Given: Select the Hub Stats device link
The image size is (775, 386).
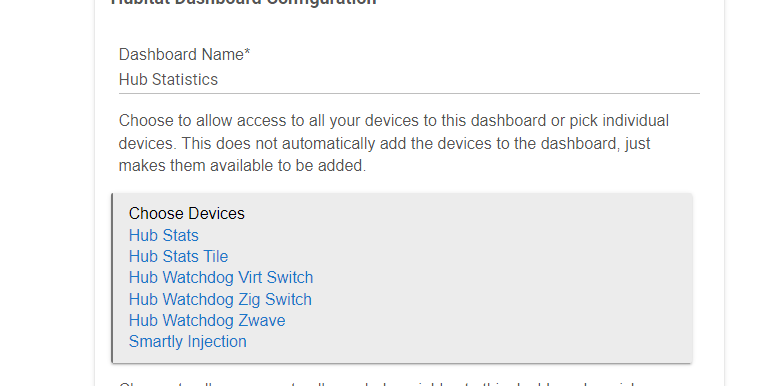Looking at the screenshot, I should tap(164, 235).
